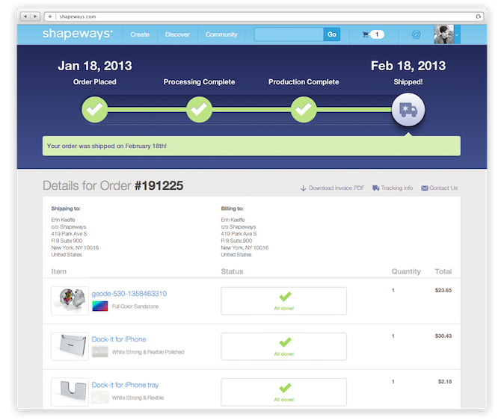Screen dimensions: 504x420
Task: Click Dock-it for iPhone All done! checkmark
Action: pyautogui.click(x=285, y=342)
